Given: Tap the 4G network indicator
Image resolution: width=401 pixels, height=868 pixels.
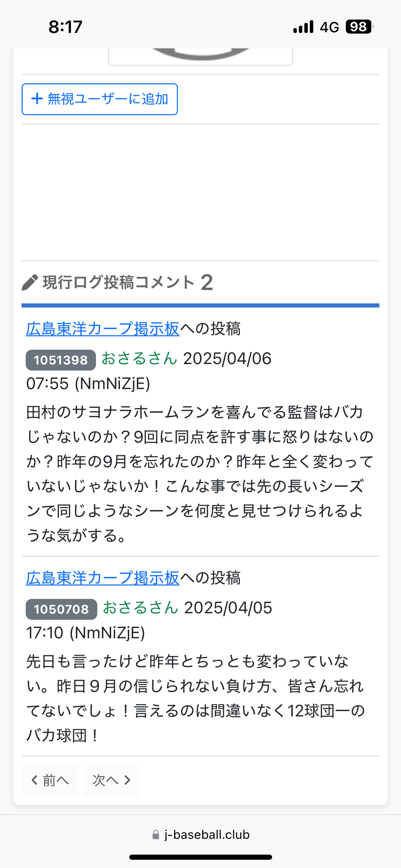Looking at the screenshot, I should pyautogui.click(x=329, y=27).
